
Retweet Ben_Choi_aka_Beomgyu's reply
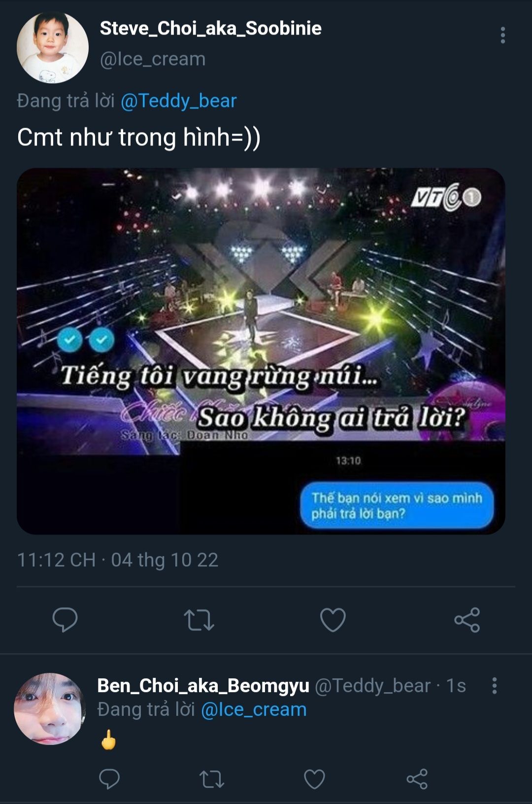click(212, 779)
